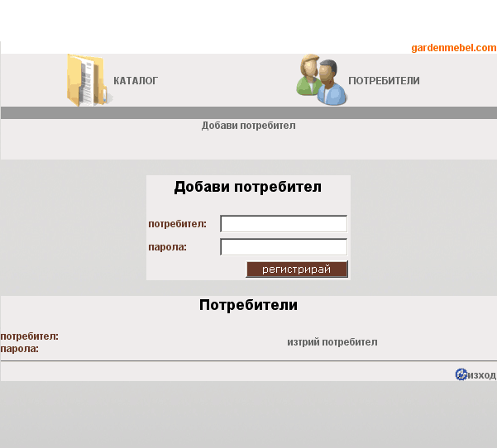497x448 pixels.
Task: Open the catalog folder icon
Action: [89, 80]
